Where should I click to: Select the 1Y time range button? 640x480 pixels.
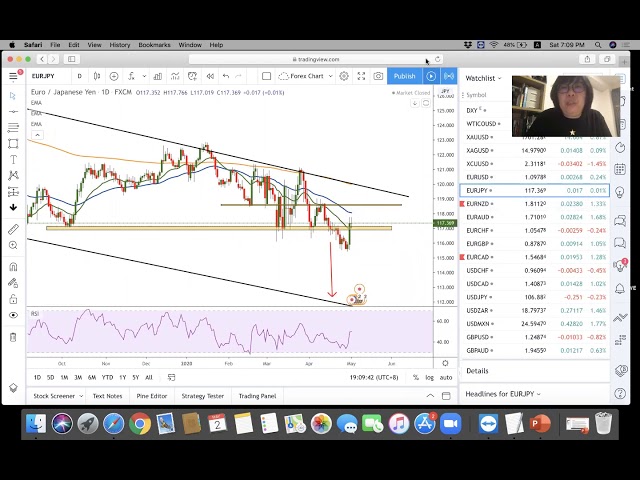click(x=122, y=377)
